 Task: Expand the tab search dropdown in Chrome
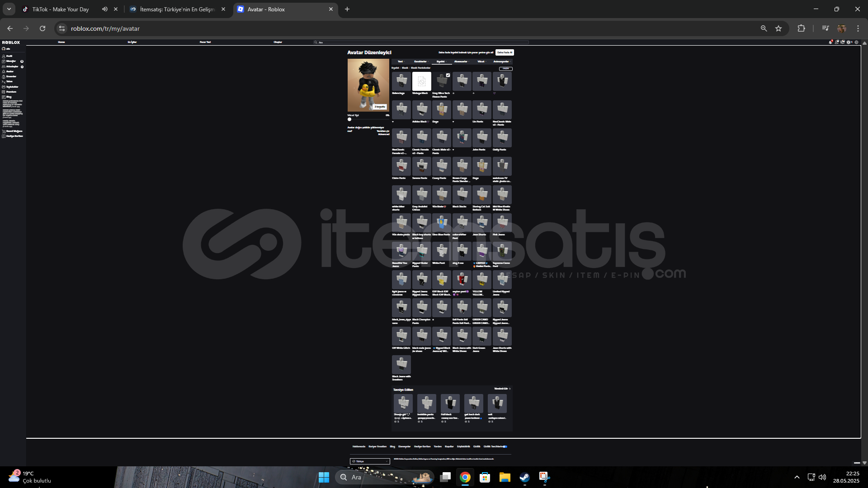click(x=9, y=9)
